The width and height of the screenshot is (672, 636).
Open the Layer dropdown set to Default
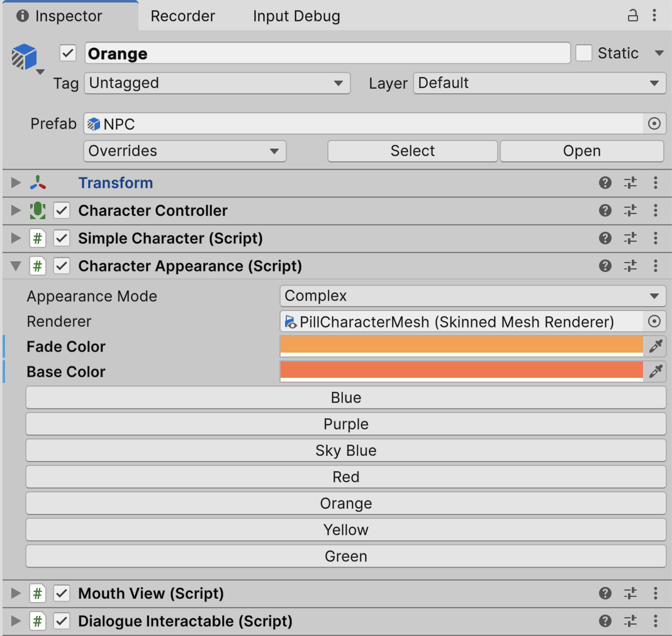point(539,83)
